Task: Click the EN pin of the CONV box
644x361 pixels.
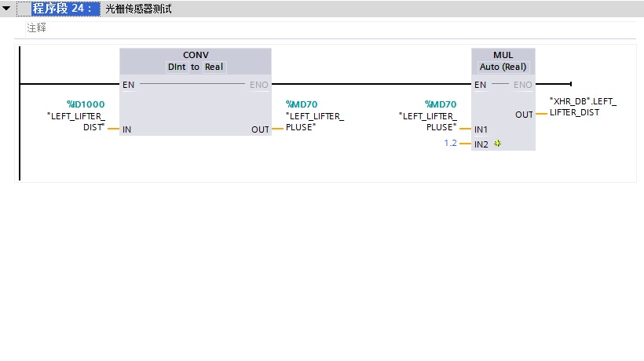Action: coord(128,85)
